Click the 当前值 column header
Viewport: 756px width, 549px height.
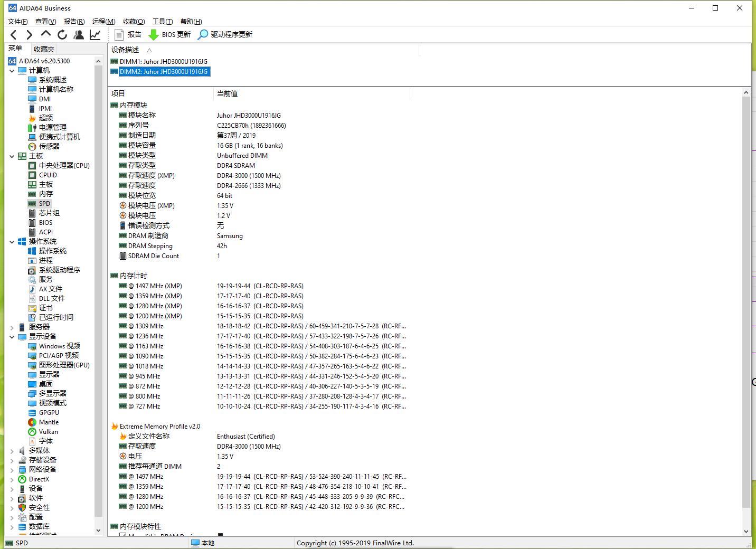311,93
